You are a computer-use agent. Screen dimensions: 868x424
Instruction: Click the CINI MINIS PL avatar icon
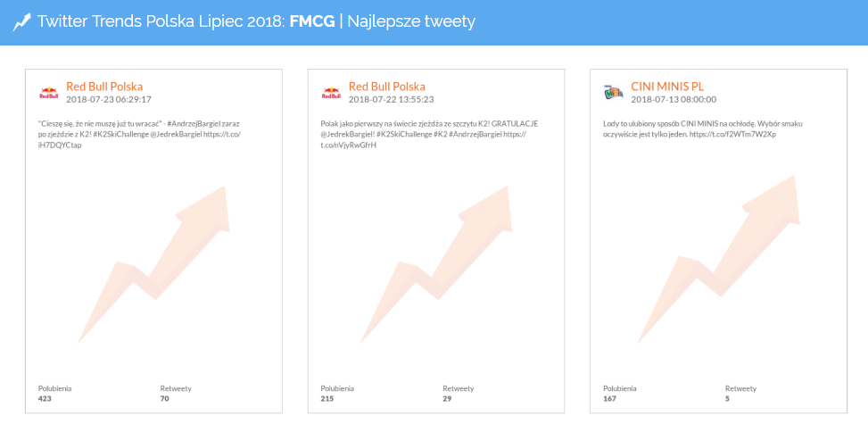pyautogui.click(x=614, y=92)
